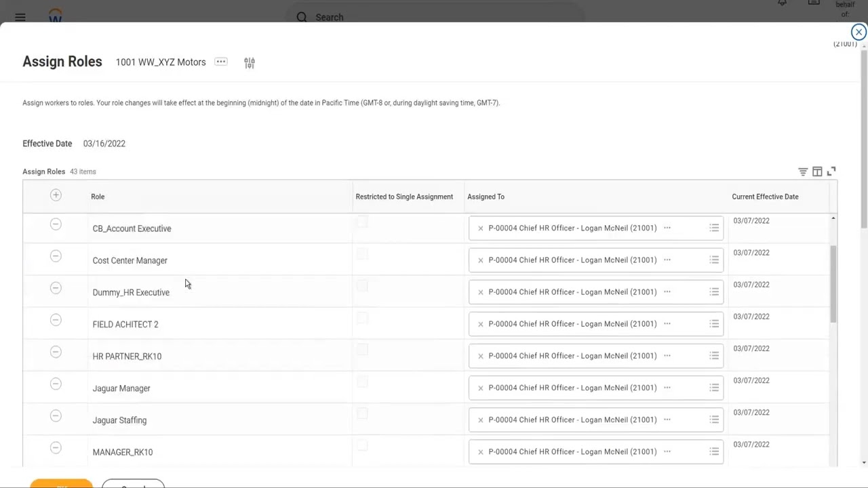Open related actions ellipsis in Jaguar Manager assignee

[667, 388]
